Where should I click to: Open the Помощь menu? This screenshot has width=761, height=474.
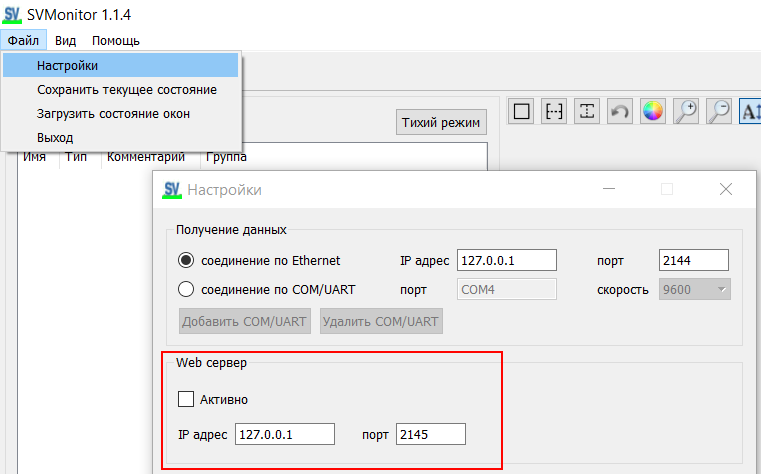click(116, 40)
